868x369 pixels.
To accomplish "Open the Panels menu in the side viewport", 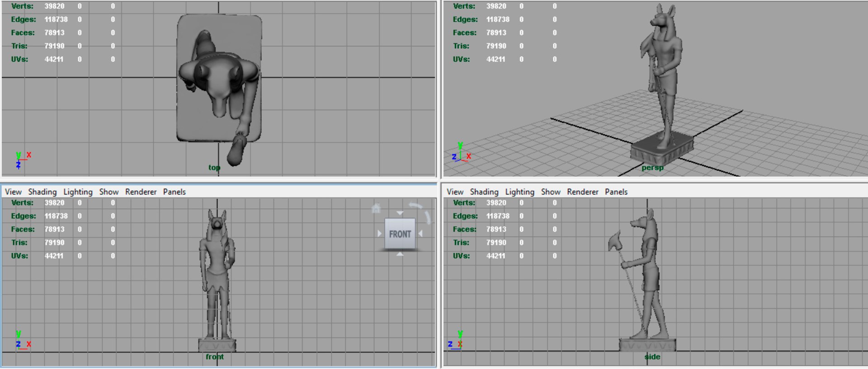I will 616,192.
